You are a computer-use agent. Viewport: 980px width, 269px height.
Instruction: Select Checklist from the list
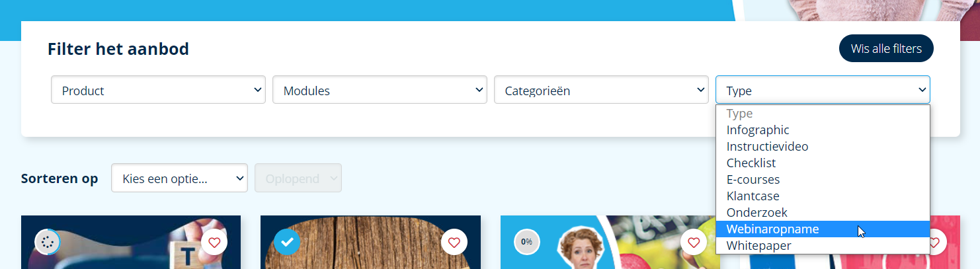(823, 163)
